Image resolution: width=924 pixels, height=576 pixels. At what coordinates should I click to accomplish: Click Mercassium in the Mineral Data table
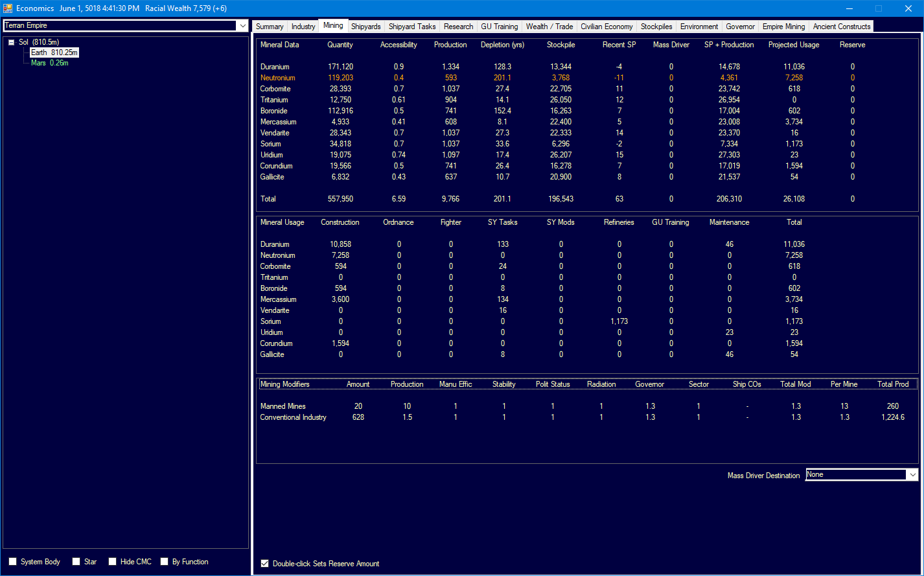pos(279,122)
